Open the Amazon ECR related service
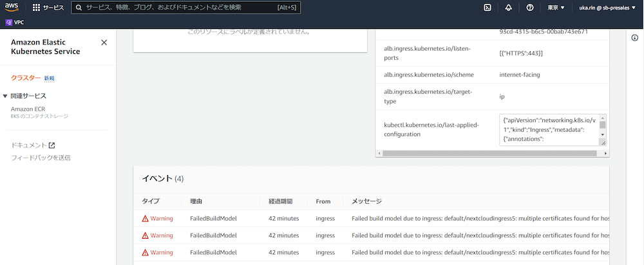The width and height of the screenshot is (644, 265). 28,109
